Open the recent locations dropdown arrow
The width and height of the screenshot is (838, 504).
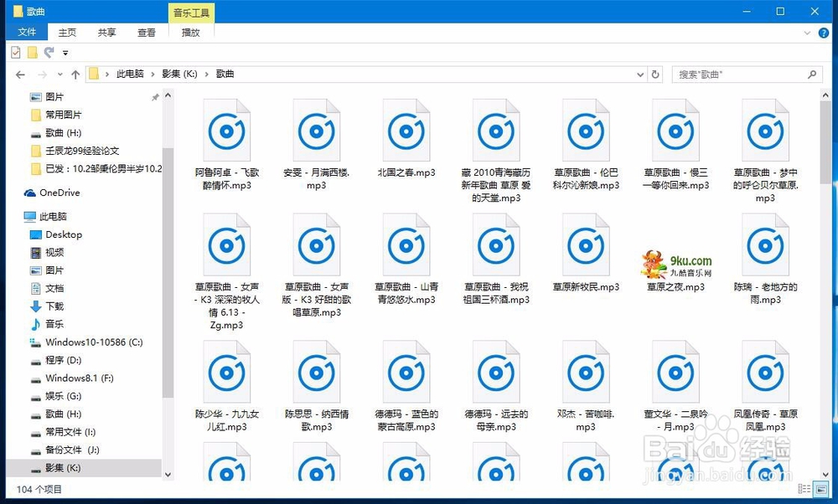pyautogui.click(x=59, y=75)
